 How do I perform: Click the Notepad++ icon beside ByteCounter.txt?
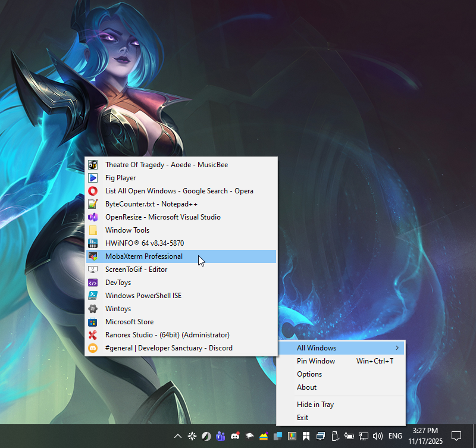[x=93, y=204]
